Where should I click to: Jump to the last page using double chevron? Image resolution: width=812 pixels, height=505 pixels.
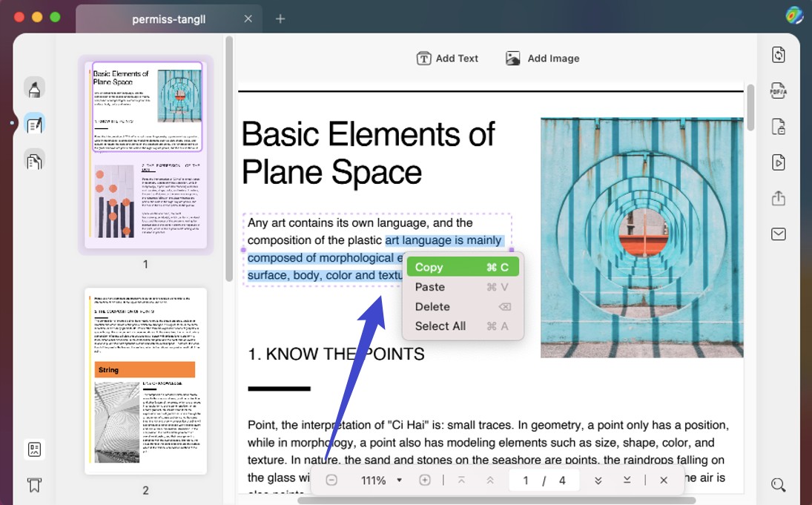(x=598, y=480)
